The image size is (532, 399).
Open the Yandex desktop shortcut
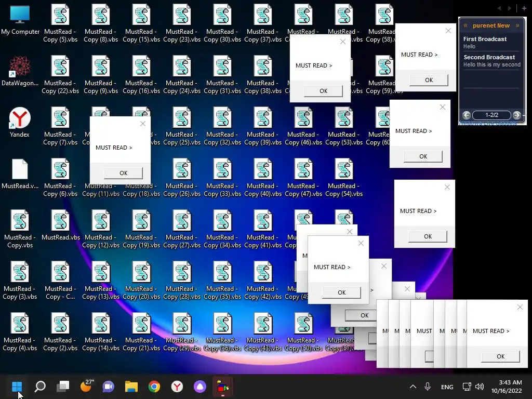[x=20, y=123]
